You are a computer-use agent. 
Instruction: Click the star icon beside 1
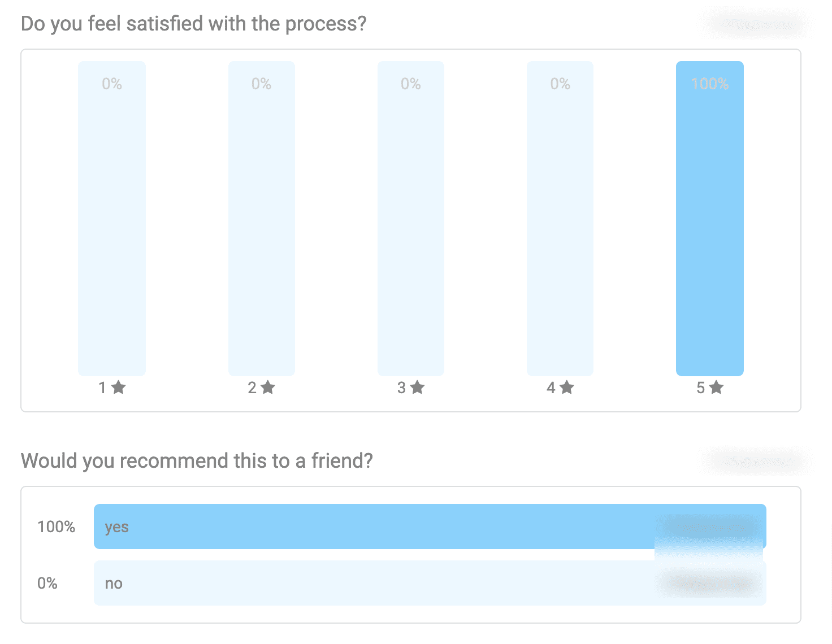(x=118, y=388)
